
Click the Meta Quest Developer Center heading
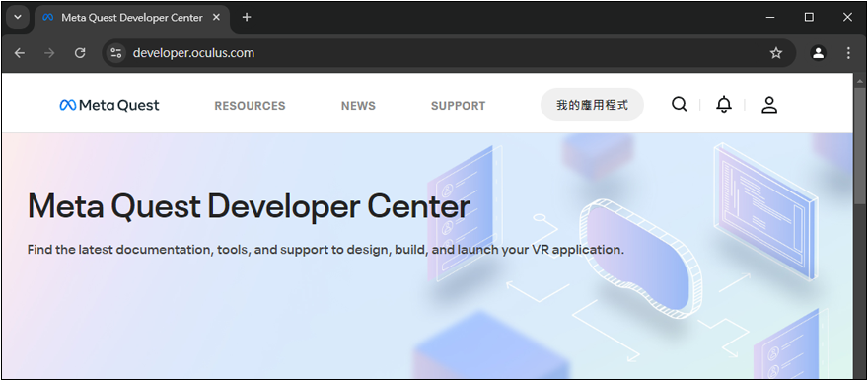(x=249, y=206)
